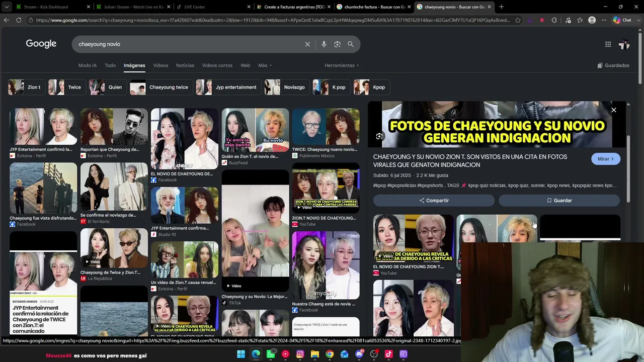This screenshot has height=362, width=644.
Task: Open File Explorer from the taskbar
Action: [315, 354]
